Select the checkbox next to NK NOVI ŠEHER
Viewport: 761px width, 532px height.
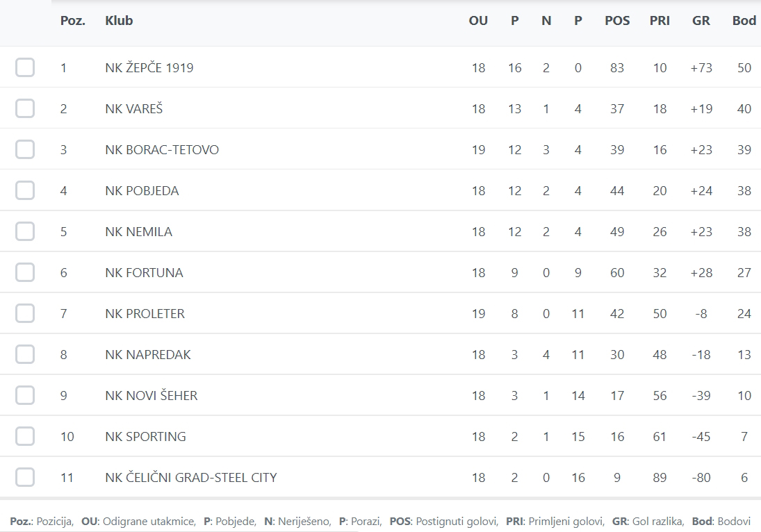[x=25, y=395]
